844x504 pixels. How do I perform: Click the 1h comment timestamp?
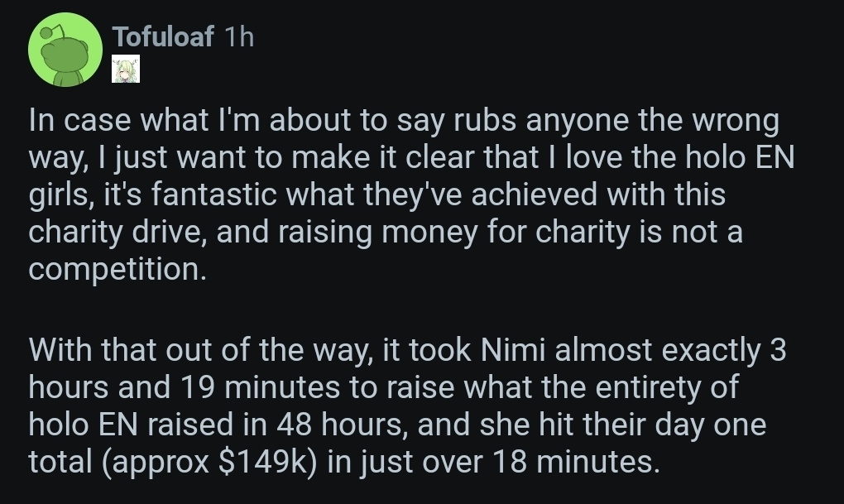coord(239,36)
